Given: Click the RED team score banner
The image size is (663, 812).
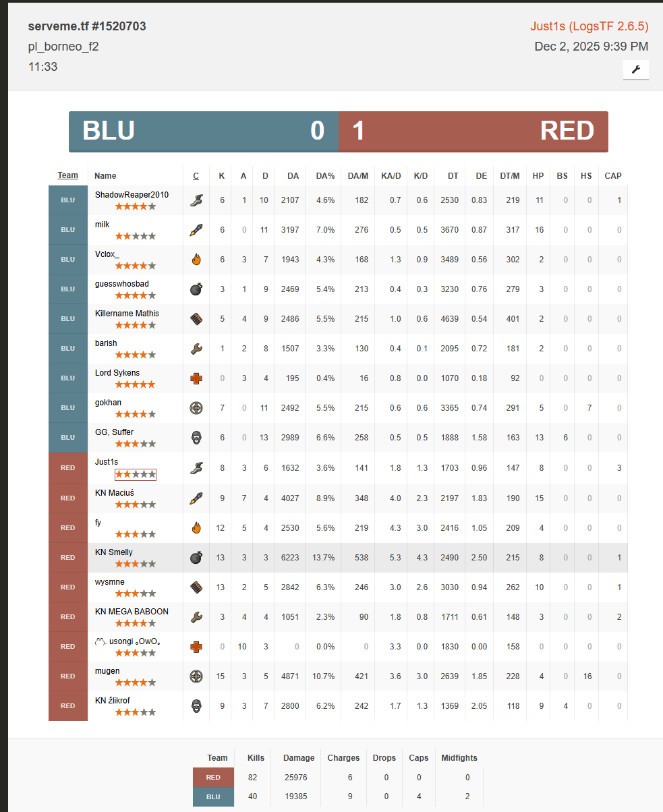Looking at the screenshot, I should (x=473, y=131).
